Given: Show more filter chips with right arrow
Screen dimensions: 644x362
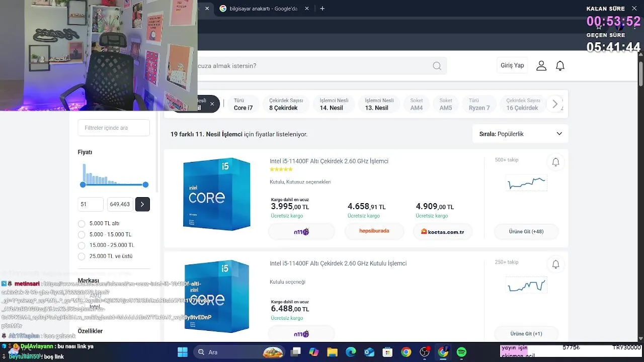Looking at the screenshot, I should tap(555, 104).
